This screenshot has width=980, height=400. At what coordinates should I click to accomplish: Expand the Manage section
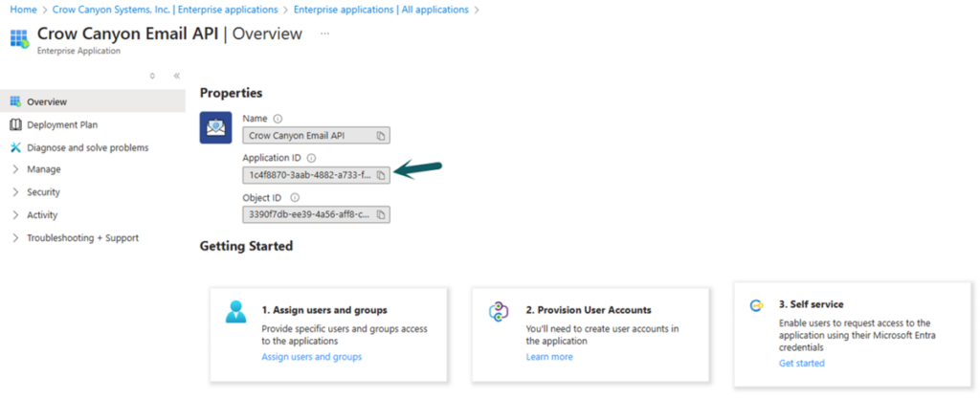(43, 169)
